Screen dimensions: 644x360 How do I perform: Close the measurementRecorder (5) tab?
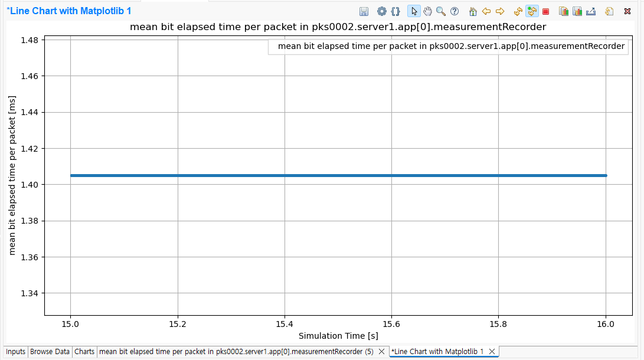tap(381, 352)
